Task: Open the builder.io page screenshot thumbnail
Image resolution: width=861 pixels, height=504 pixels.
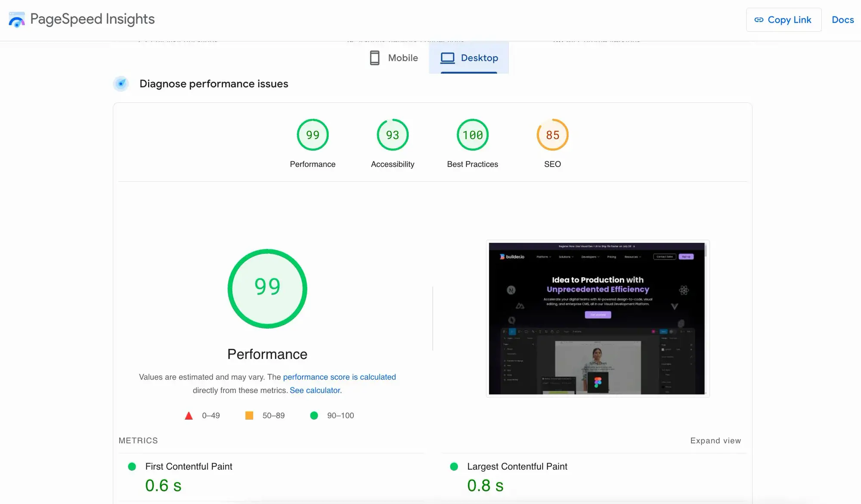Action: (598, 318)
